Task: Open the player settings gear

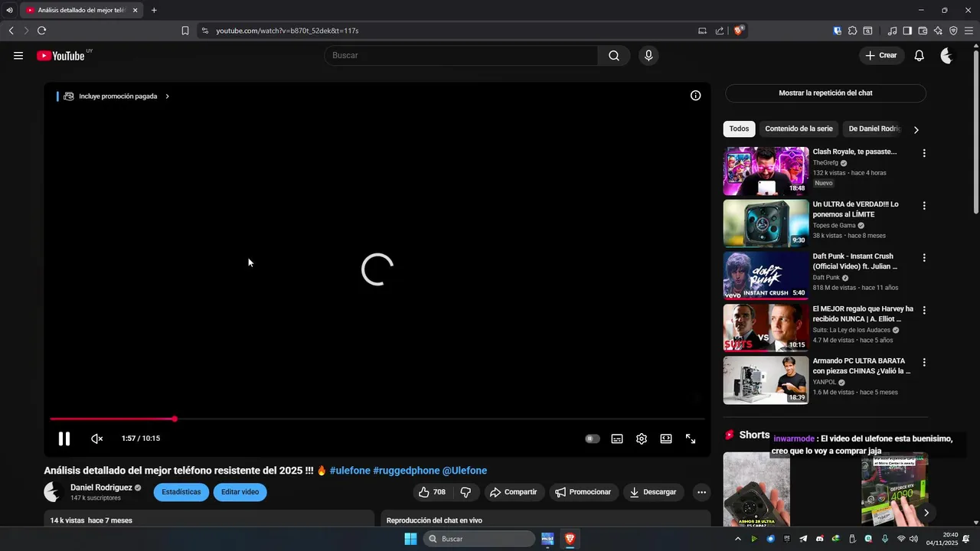Action: pyautogui.click(x=642, y=439)
